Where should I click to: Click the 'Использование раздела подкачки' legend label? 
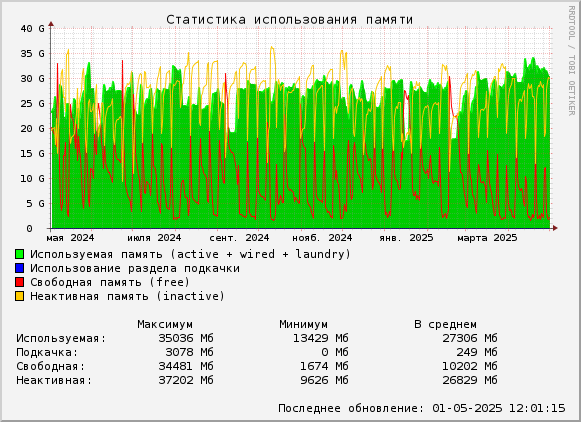coord(135,268)
